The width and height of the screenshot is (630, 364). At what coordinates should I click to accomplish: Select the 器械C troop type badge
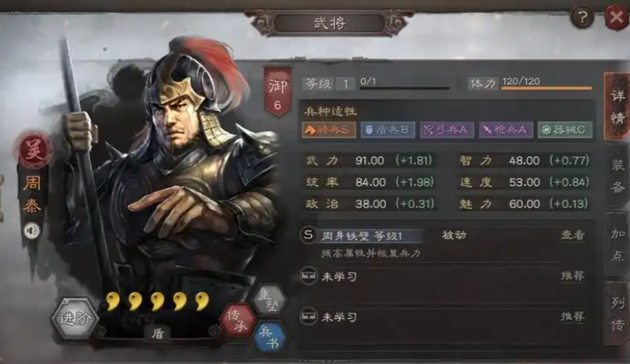(565, 130)
